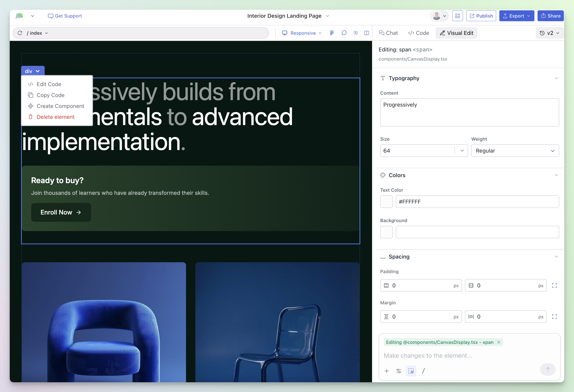
Task: Open the sliders settings icon in chat box
Action: click(398, 371)
